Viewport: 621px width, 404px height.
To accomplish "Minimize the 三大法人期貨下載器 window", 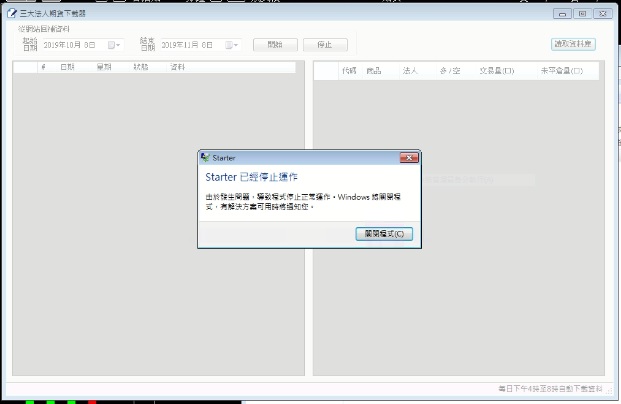I will click(562, 14).
